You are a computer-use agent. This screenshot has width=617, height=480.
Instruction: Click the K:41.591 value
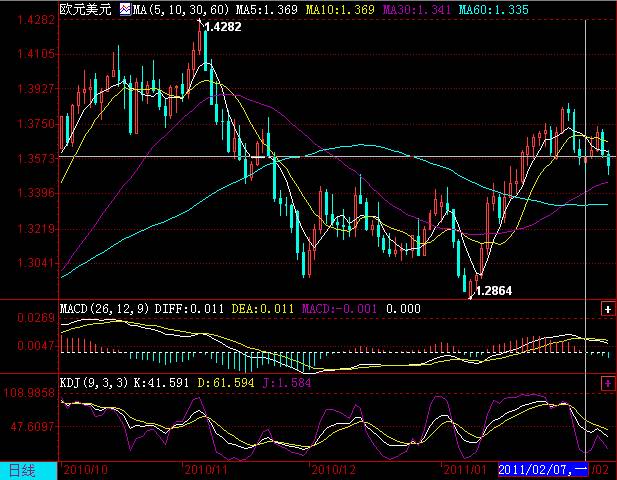tap(161, 382)
